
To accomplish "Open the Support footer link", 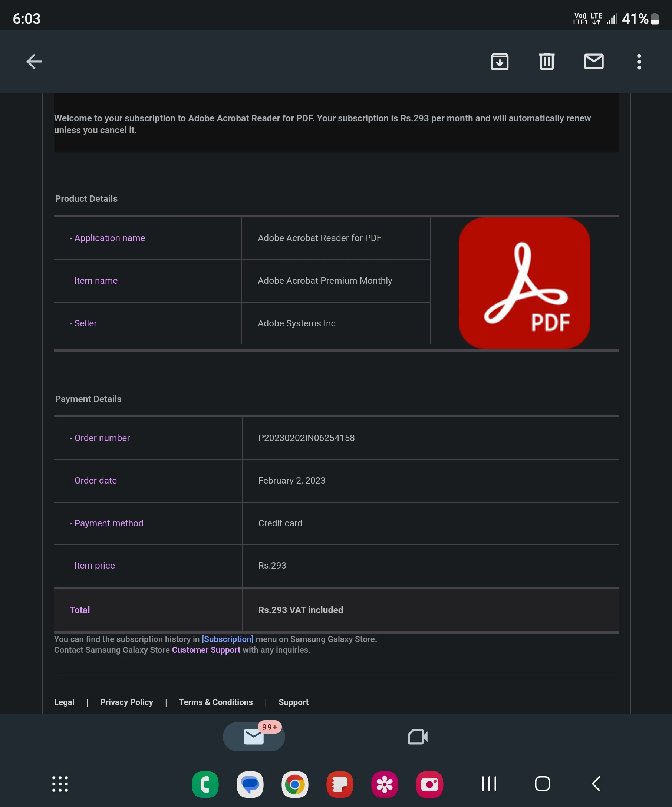I will click(293, 702).
